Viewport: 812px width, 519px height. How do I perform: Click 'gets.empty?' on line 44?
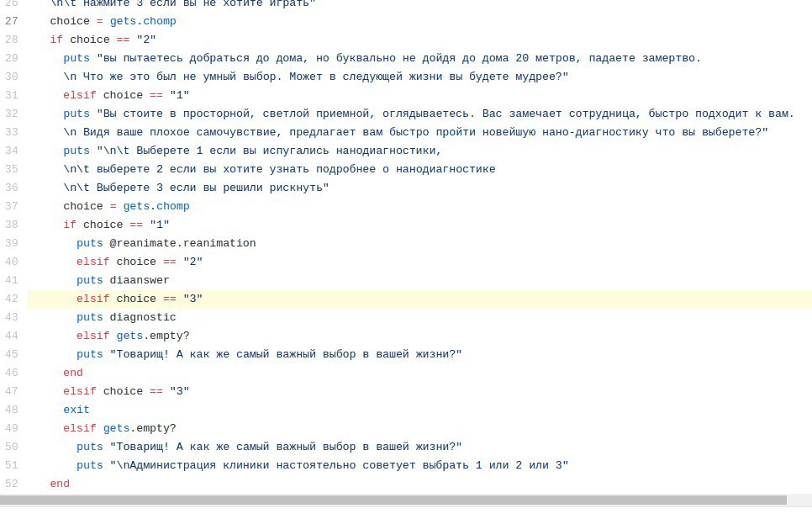coord(153,336)
